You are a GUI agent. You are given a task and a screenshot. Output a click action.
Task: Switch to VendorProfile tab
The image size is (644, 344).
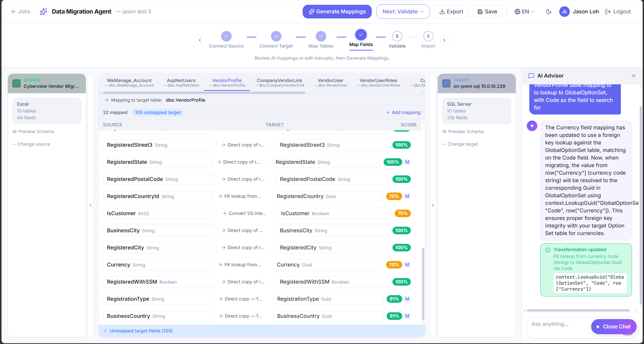227,83
